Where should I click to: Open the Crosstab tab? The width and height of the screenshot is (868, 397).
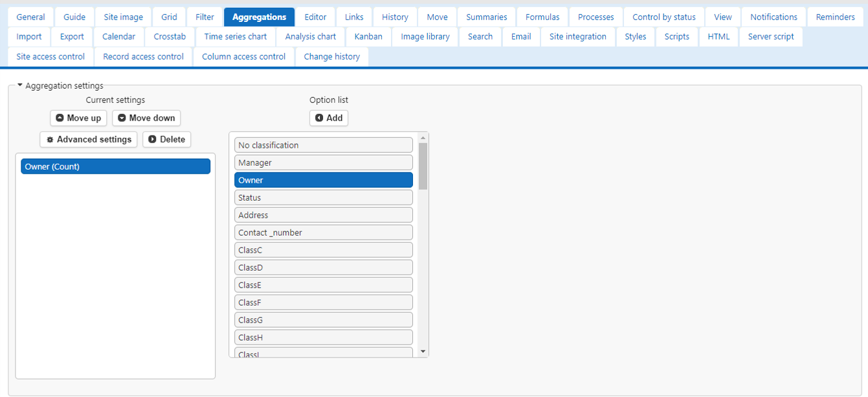tap(170, 36)
